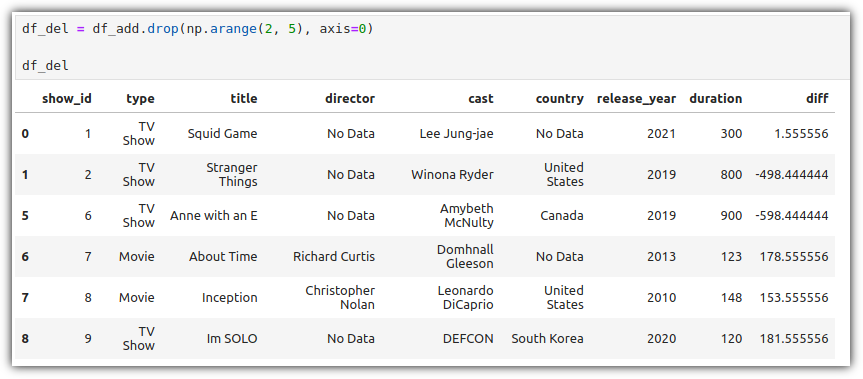The height and width of the screenshot is (379, 863).
Task: Select the 'country' column header
Action: (560, 99)
